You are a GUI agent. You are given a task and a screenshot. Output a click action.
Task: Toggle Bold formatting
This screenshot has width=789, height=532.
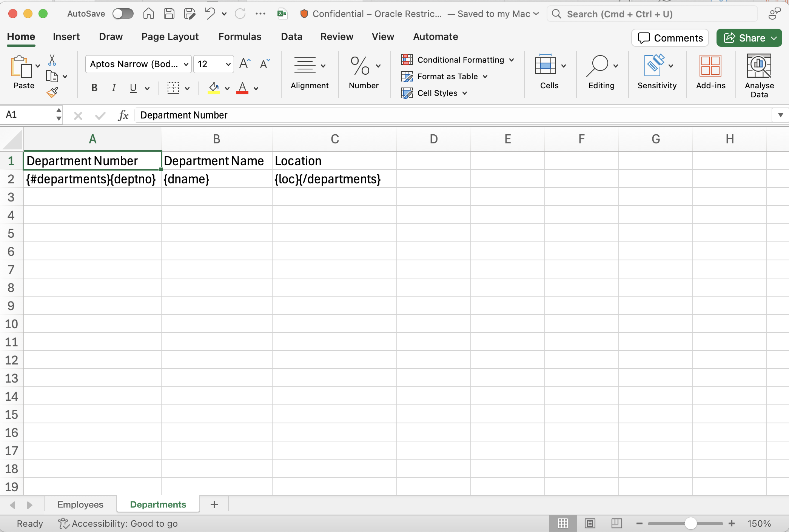94,88
